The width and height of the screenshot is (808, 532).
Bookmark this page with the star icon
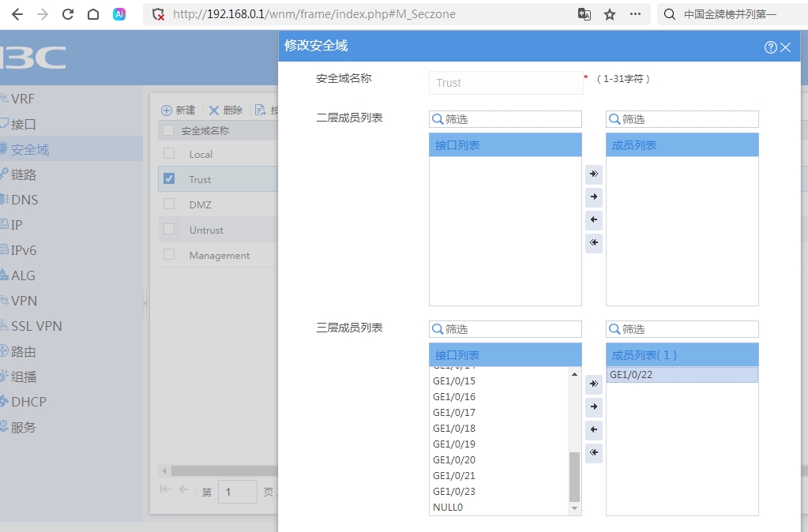[610, 14]
